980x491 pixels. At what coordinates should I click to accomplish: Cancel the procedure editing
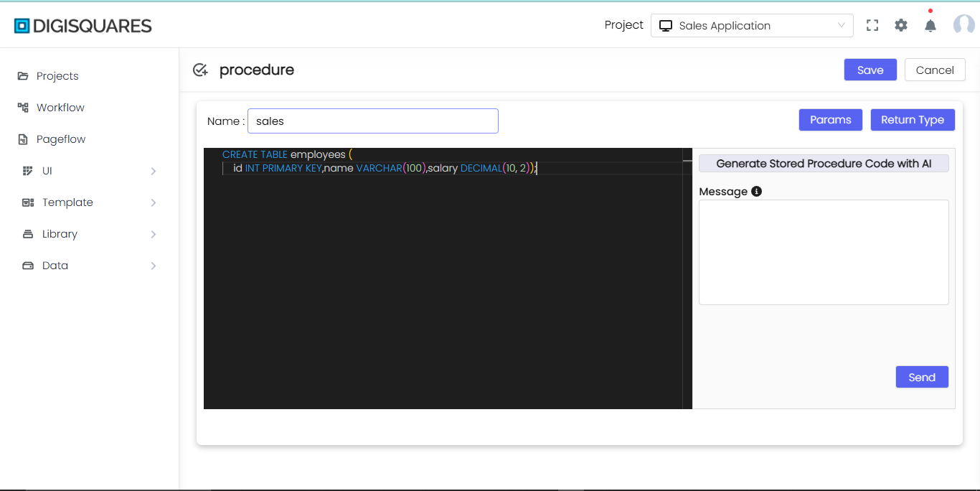coord(935,70)
